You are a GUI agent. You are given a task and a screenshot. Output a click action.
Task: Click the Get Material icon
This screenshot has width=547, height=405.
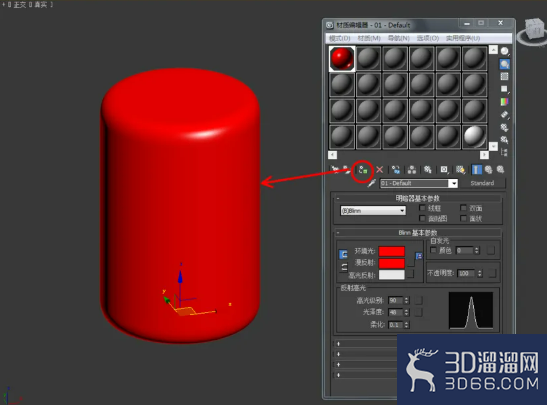pos(335,170)
